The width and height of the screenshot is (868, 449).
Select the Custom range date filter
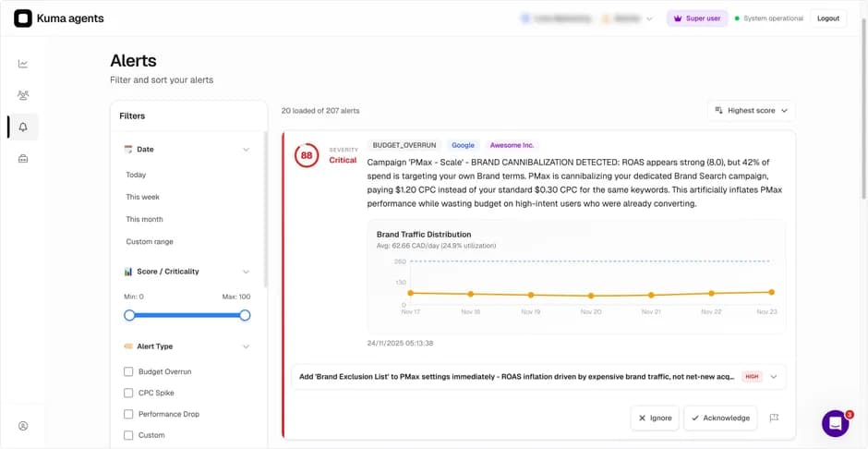[150, 241]
